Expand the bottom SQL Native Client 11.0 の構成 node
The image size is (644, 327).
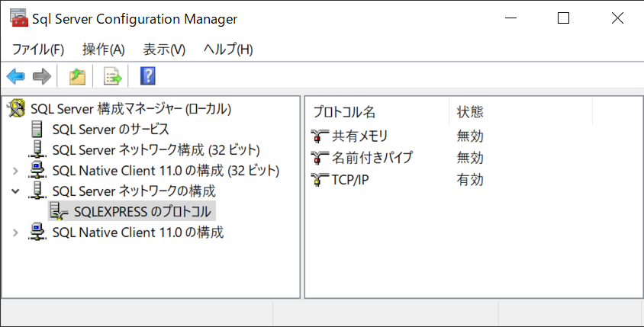point(16,232)
